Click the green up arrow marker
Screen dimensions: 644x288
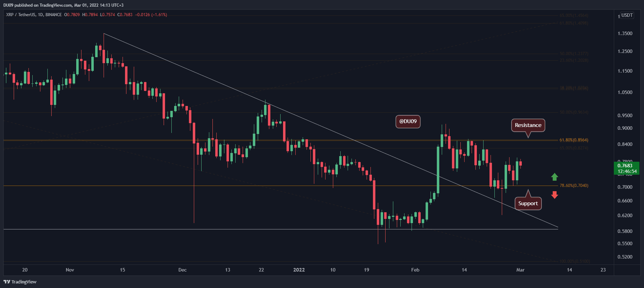pos(554,177)
